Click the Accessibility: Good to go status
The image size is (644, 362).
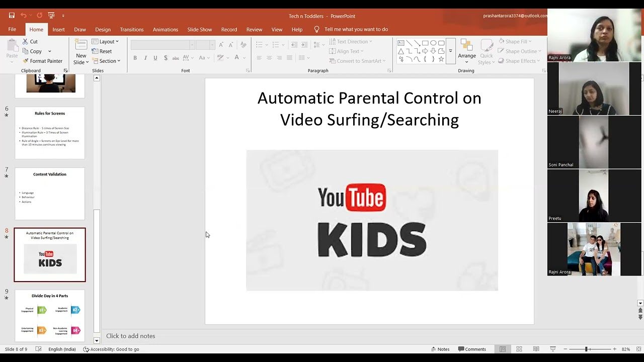click(x=111, y=349)
